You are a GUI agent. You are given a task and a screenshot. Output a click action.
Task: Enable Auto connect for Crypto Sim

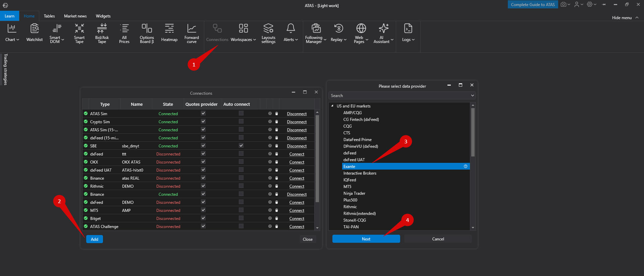tap(241, 121)
